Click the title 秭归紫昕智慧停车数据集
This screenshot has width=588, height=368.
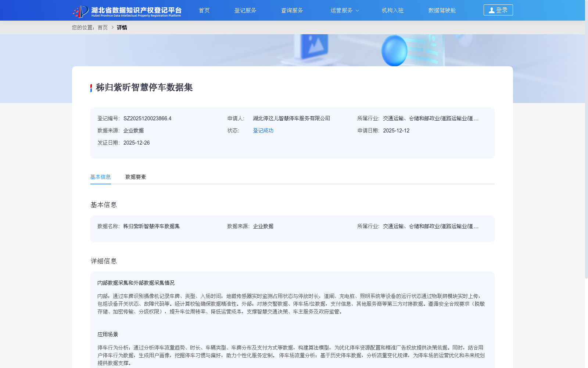click(x=144, y=88)
